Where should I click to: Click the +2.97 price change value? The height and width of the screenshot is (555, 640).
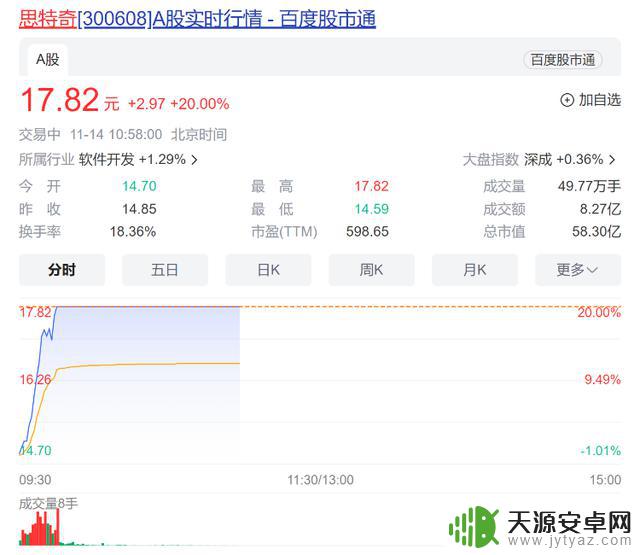tap(147, 104)
